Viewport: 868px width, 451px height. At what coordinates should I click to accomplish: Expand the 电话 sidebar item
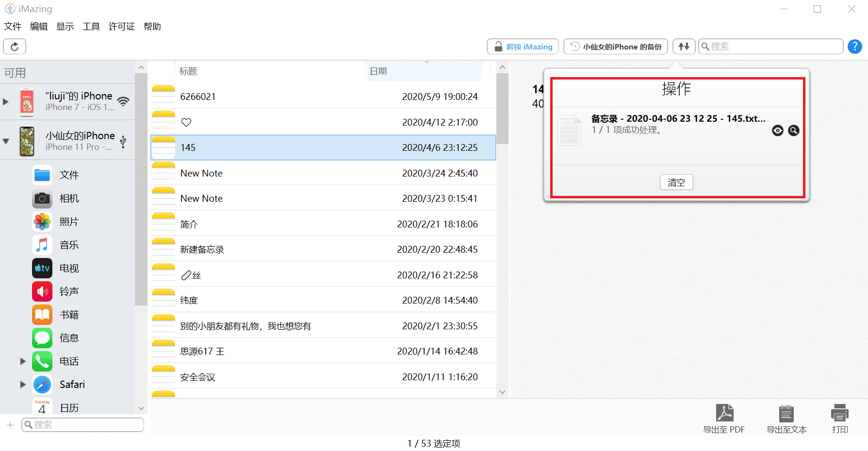(23, 361)
